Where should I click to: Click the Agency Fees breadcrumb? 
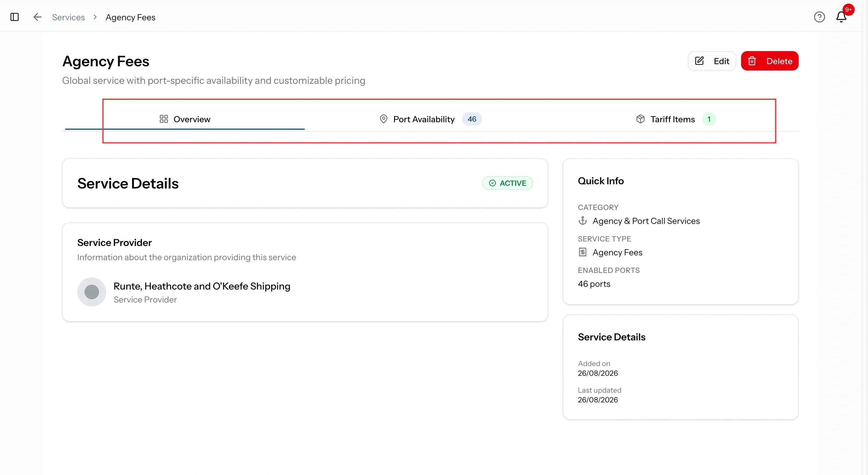coord(131,18)
